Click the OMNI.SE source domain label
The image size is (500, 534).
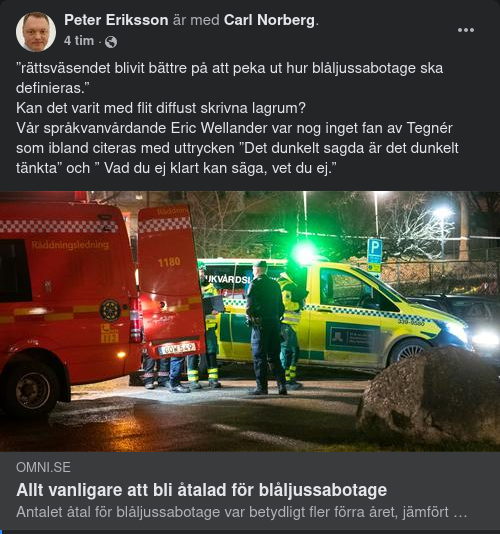click(43, 467)
